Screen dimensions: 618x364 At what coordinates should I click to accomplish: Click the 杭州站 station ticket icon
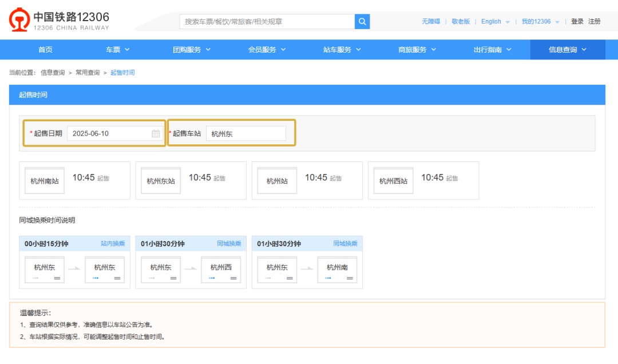click(277, 180)
